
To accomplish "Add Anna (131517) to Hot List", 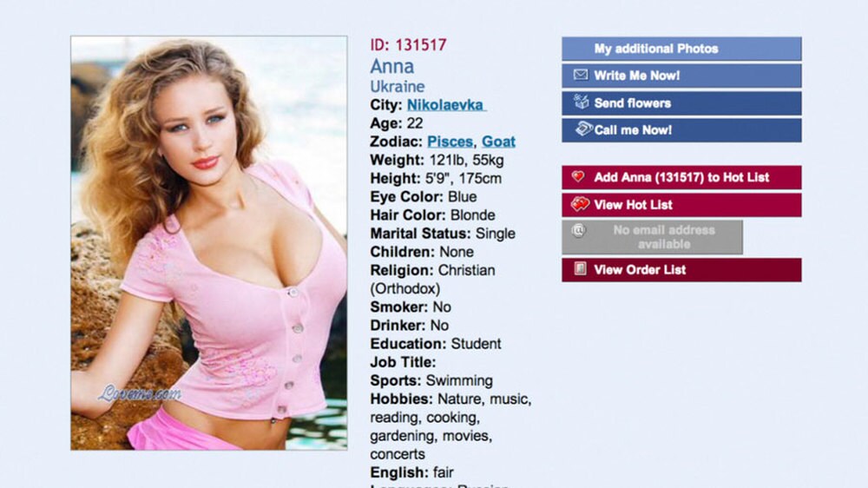I will [681, 177].
